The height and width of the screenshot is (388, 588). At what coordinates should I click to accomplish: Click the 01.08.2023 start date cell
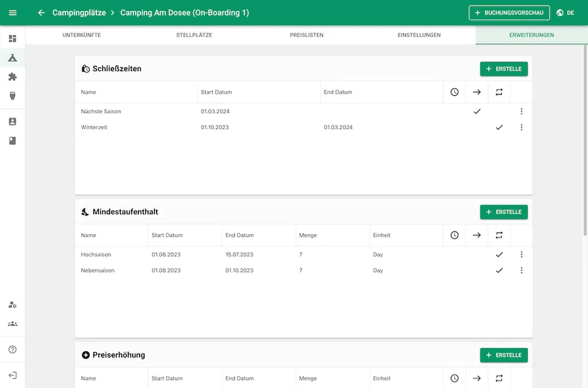click(x=166, y=270)
